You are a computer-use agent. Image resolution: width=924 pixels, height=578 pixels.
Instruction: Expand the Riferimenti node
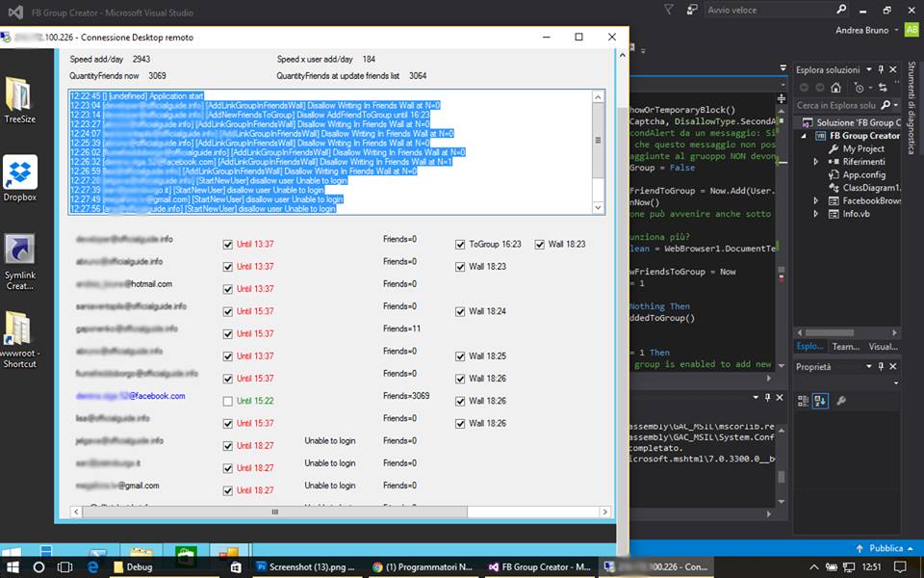816,162
